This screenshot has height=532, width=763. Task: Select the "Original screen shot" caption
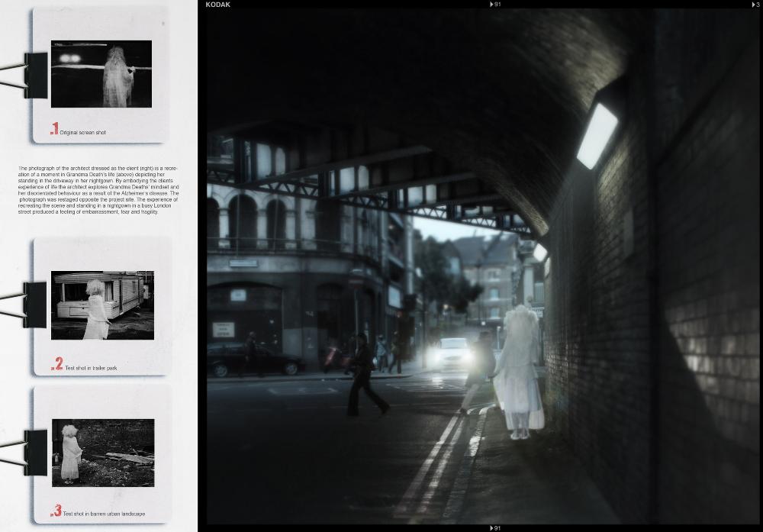coord(82,133)
